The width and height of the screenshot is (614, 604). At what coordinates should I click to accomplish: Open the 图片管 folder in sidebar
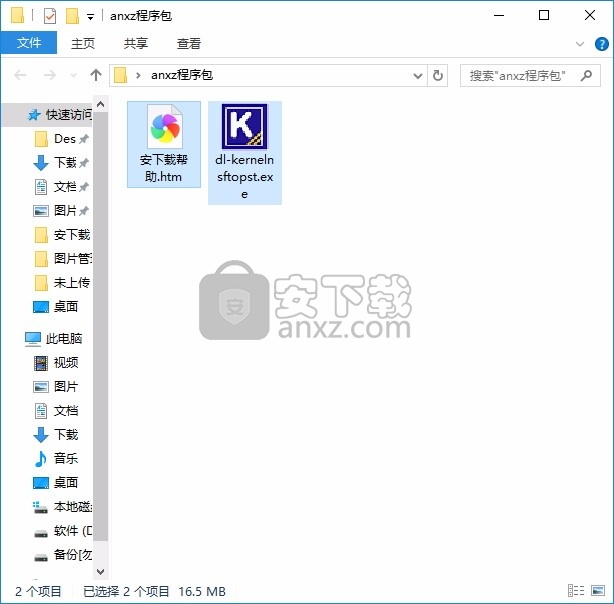[x=62, y=259]
